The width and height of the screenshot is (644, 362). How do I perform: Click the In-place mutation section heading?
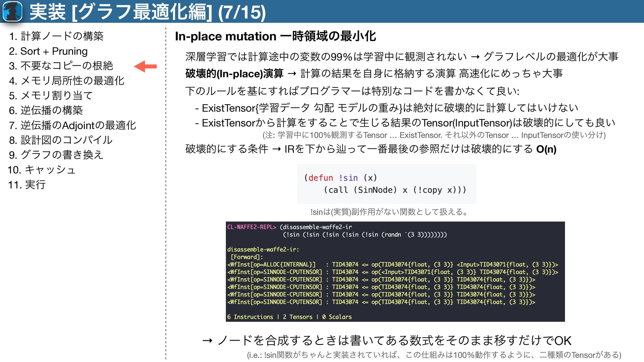[x=275, y=36]
